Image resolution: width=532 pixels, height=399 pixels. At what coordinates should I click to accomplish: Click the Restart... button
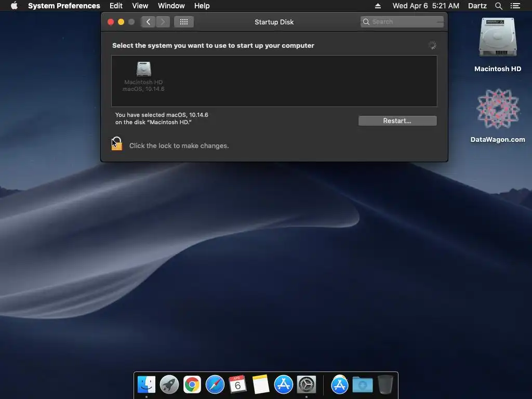[397, 121]
